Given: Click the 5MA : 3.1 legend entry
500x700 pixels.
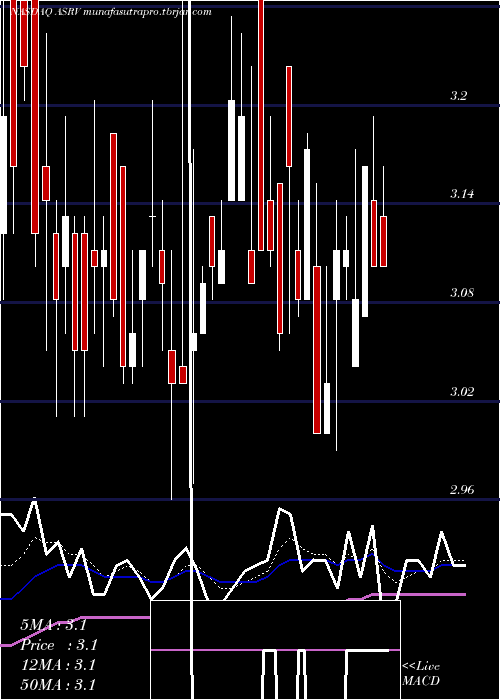Looking at the screenshot, I should point(53,625).
